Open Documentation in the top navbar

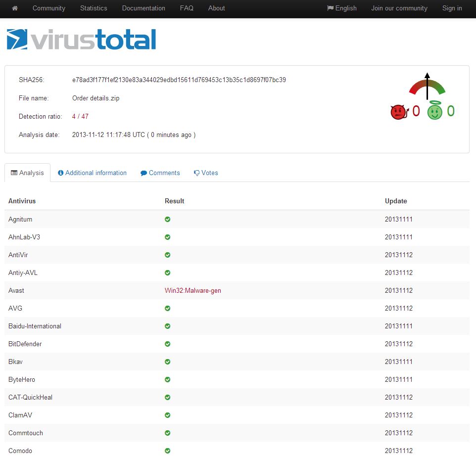tap(143, 8)
